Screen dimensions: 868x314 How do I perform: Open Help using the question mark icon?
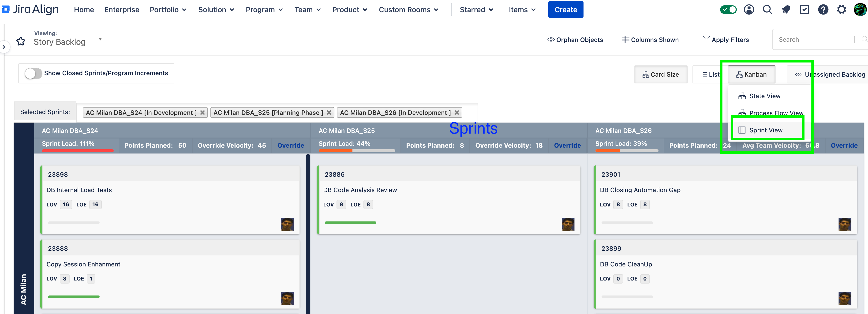[823, 9]
